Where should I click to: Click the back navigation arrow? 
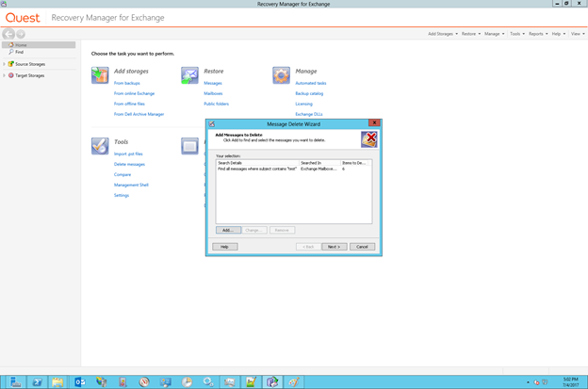9,34
